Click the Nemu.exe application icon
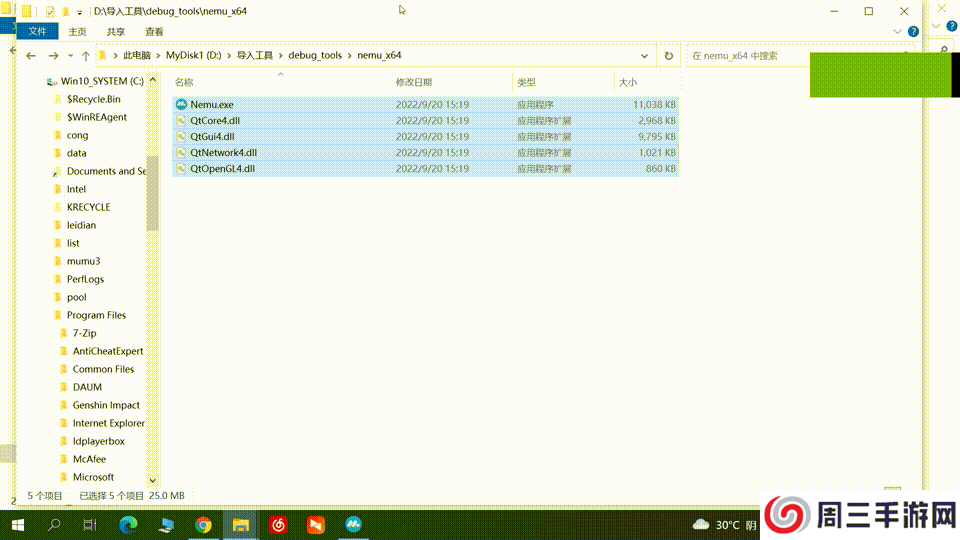Image resolution: width=960 pixels, height=540 pixels. [x=181, y=104]
